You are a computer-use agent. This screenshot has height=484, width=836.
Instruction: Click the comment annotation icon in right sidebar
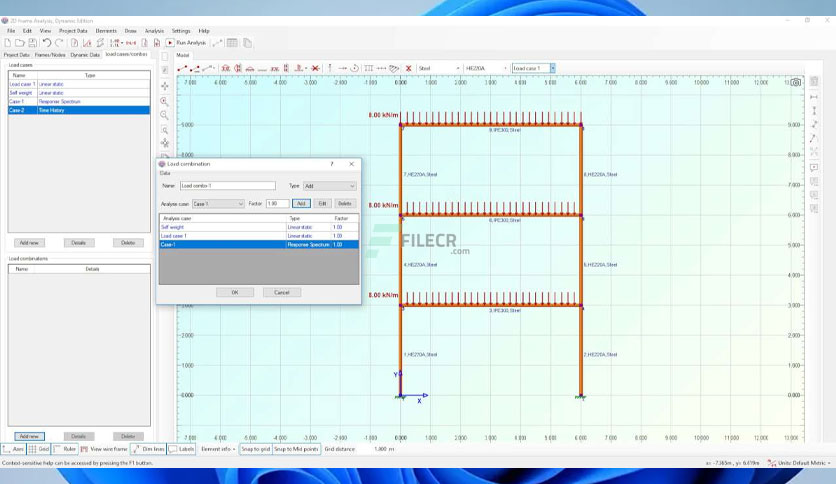click(814, 167)
